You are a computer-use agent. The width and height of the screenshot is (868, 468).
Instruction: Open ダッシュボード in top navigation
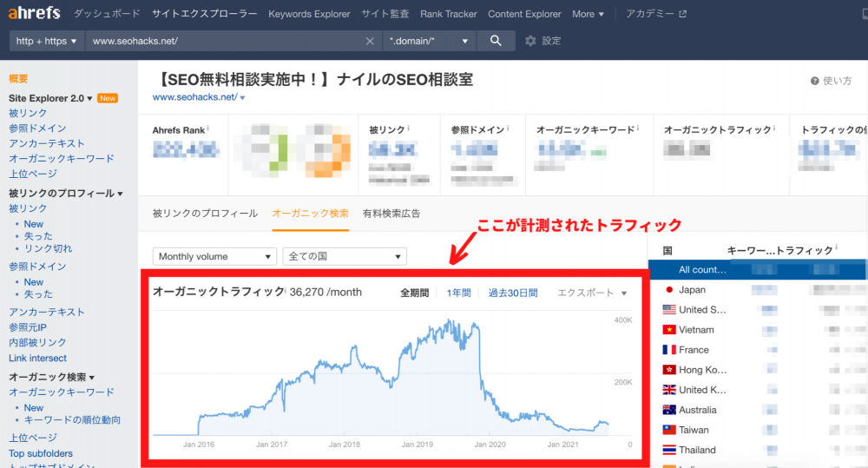(x=107, y=14)
